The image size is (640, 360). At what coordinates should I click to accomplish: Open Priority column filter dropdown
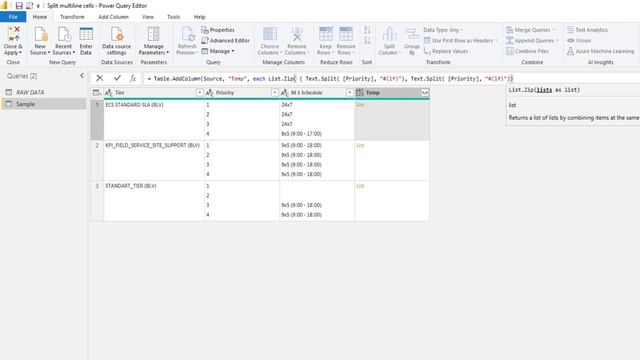[274, 93]
